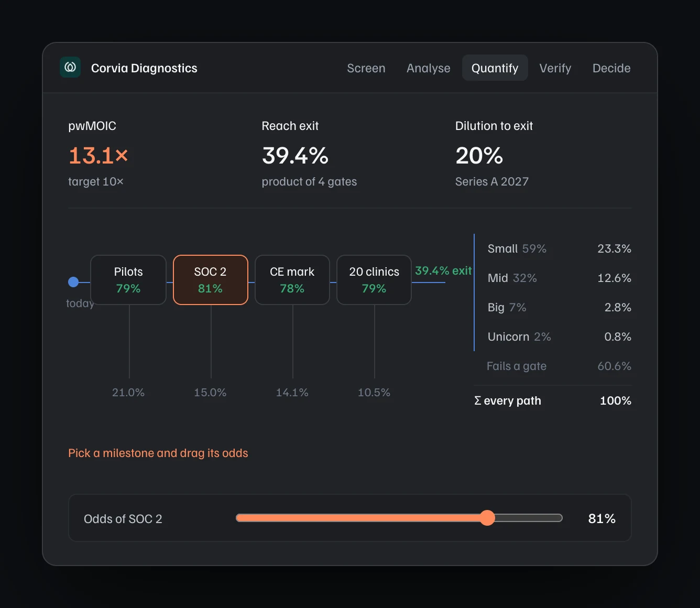Click the Corvia Diagnostics logo icon
This screenshot has height=608, width=700.
point(70,68)
